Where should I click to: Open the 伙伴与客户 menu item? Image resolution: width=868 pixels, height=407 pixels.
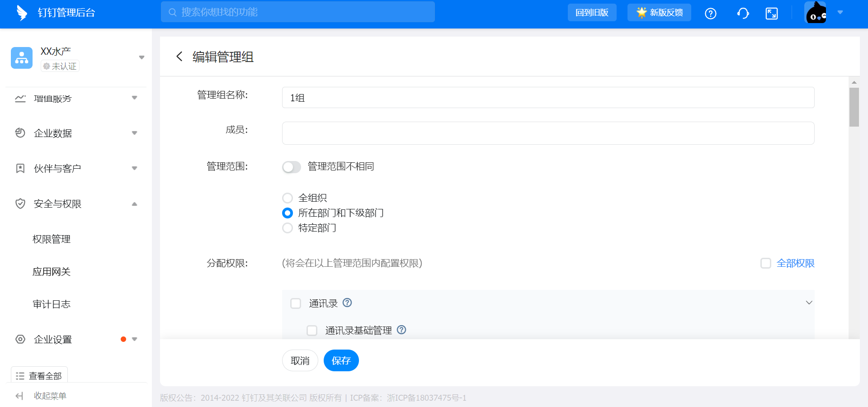(76, 168)
